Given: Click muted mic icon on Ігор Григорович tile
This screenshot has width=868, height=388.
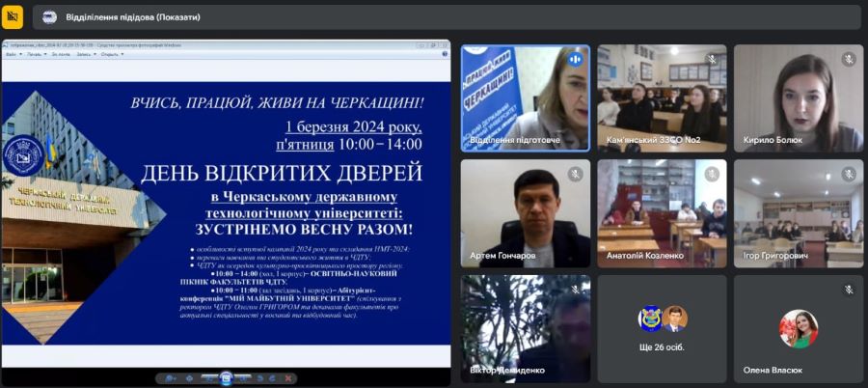Looking at the screenshot, I should coord(849,174).
